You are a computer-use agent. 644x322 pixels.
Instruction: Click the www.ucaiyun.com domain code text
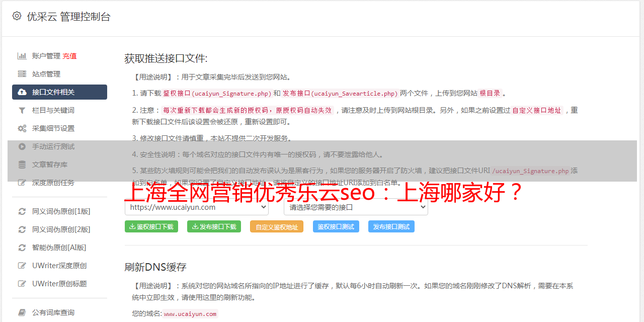click(190, 314)
